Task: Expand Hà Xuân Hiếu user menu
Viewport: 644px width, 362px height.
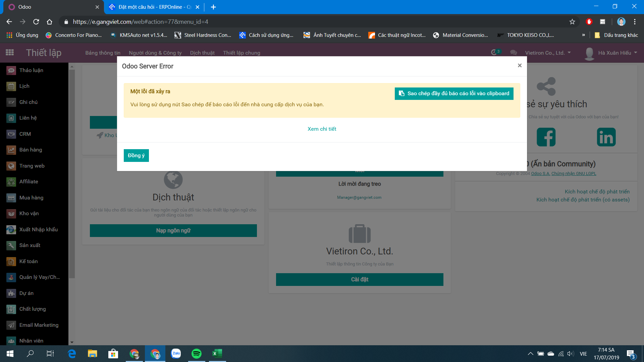Action: 611,53
